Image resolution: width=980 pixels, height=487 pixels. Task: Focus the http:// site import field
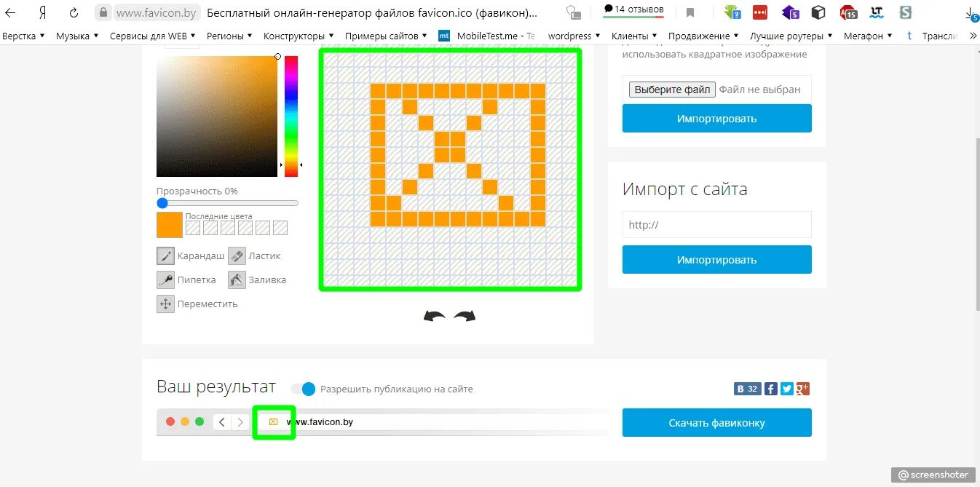point(716,225)
